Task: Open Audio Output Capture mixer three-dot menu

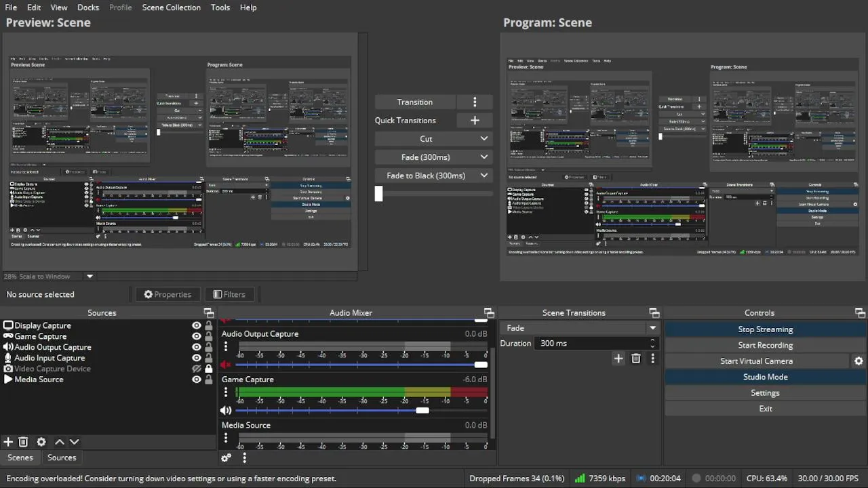Action: (x=226, y=346)
